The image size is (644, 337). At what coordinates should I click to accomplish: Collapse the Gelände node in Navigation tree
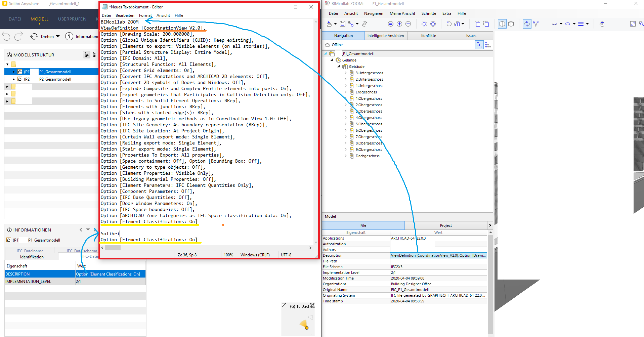click(x=332, y=60)
